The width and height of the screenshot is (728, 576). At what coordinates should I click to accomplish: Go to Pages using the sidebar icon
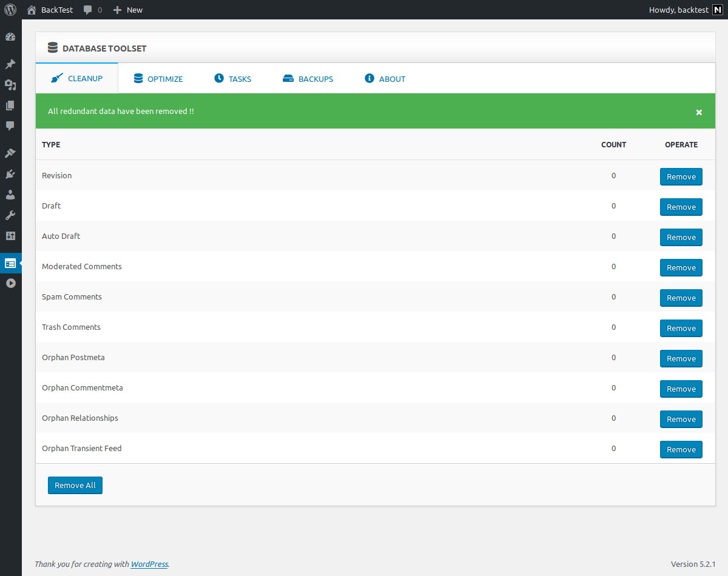pyautogui.click(x=10, y=105)
